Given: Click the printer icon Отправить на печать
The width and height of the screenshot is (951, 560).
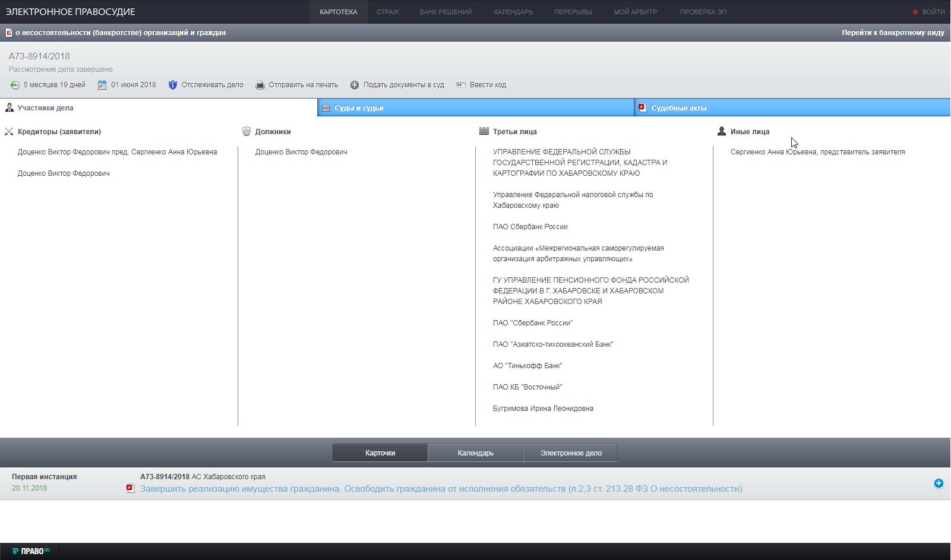Looking at the screenshot, I should pyautogui.click(x=260, y=85).
